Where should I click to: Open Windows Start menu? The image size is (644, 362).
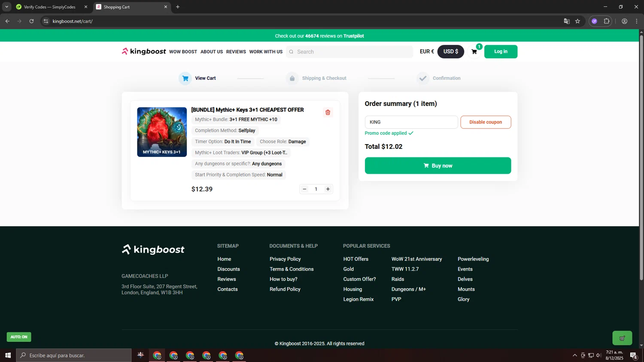pos(8,355)
